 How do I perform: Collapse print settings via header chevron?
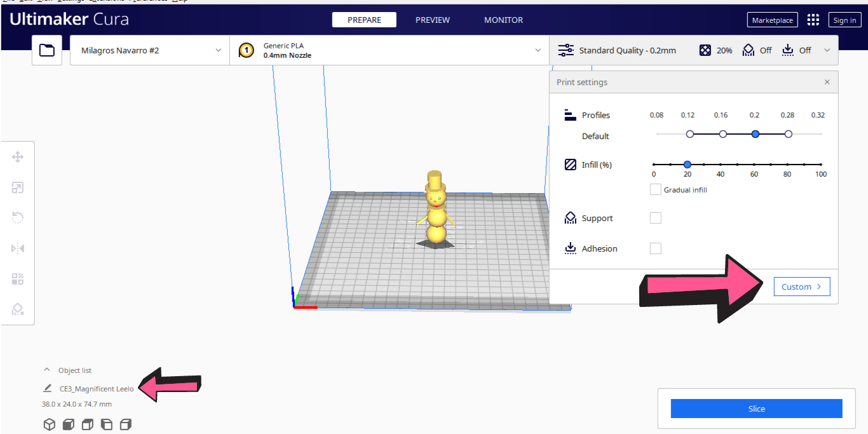pos(827,50)
